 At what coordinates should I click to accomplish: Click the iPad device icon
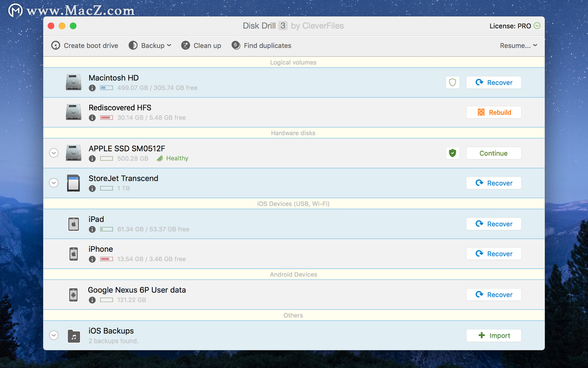[x=73, y=224]
